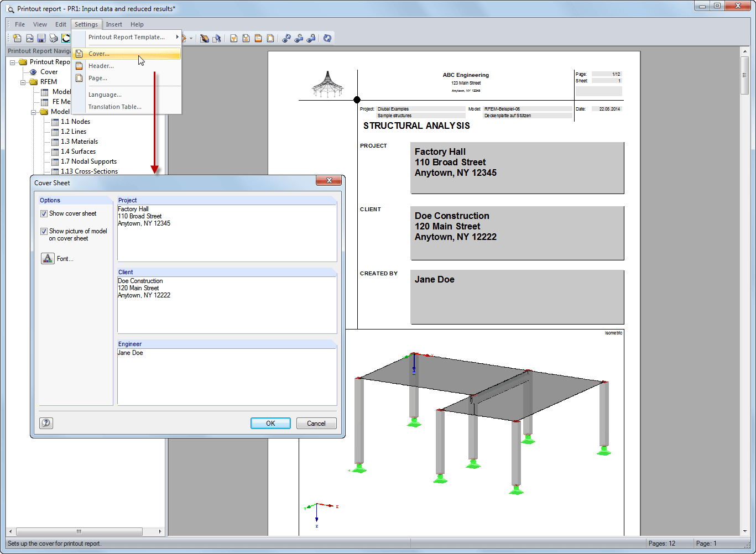Image resolution: width=756 pixels, height=554 pixels.
Task: Click the navigator horizontal scrollbar thumb
Action: click(x=79, y=531)
